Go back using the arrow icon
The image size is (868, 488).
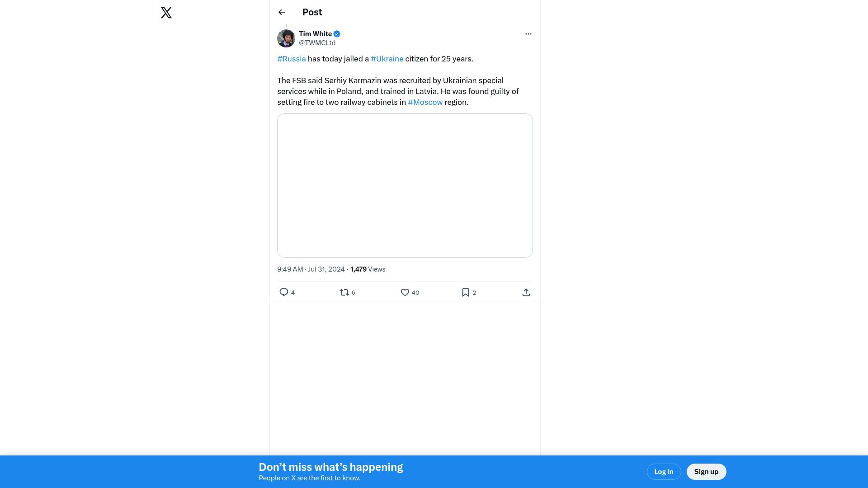click(282, 12)
